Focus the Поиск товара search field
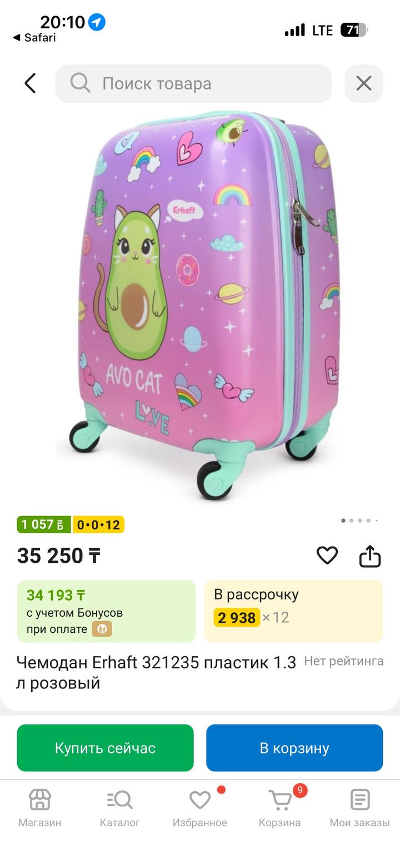Viewport: 400px width, 868px height. (193, 83)
